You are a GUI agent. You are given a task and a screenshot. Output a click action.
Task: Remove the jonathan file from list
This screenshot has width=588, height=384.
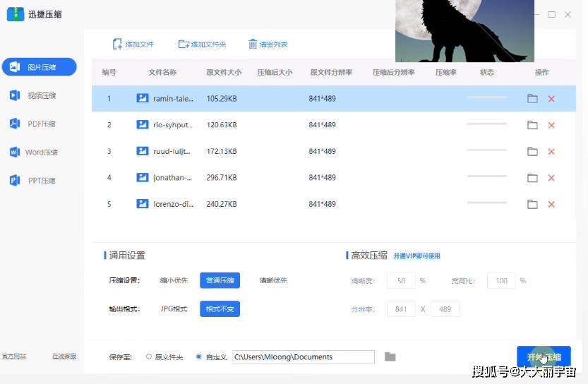551,178
